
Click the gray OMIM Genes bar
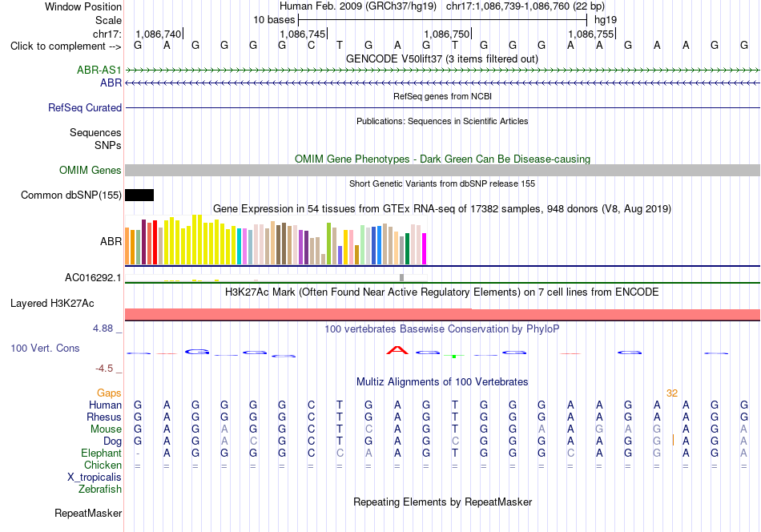442,170
